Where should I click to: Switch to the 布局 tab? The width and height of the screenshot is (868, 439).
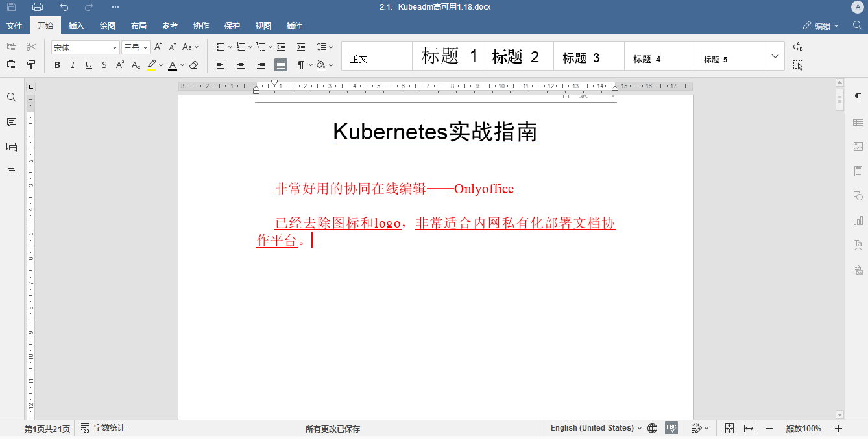139,26
